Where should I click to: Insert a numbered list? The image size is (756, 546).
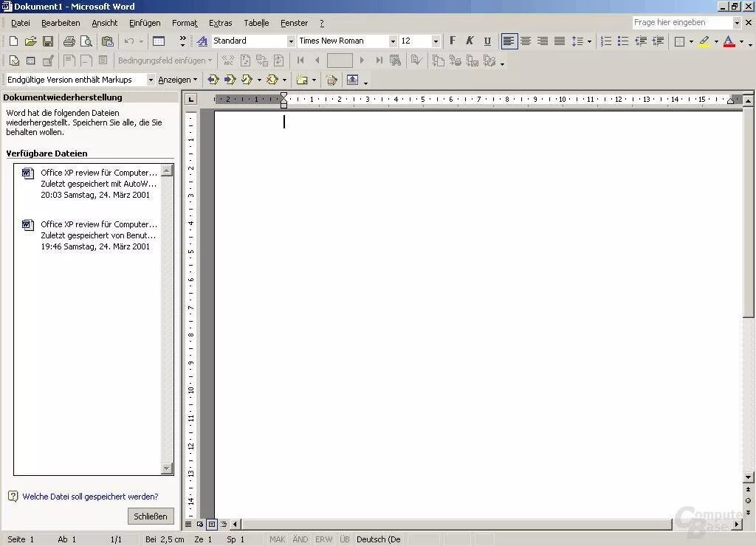(x=606, y=41)
